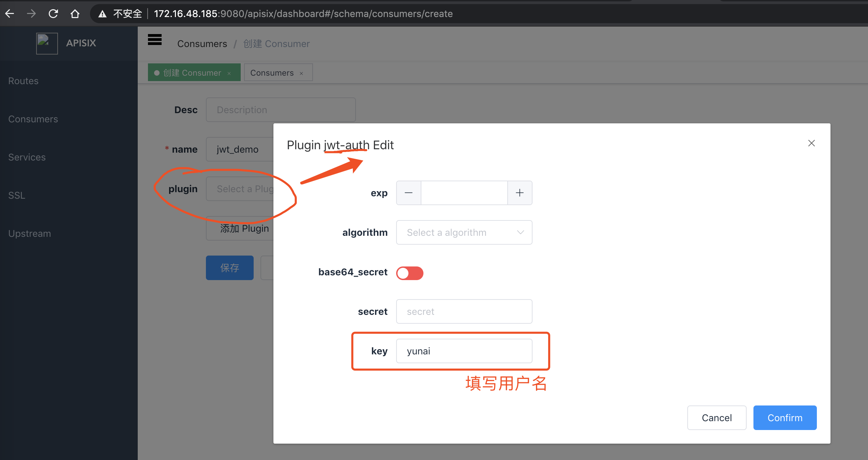The height and width of the screenshot is (460, 868).
Task: Click the Consumers icon in sidebar
Action: tap(33, 119)
